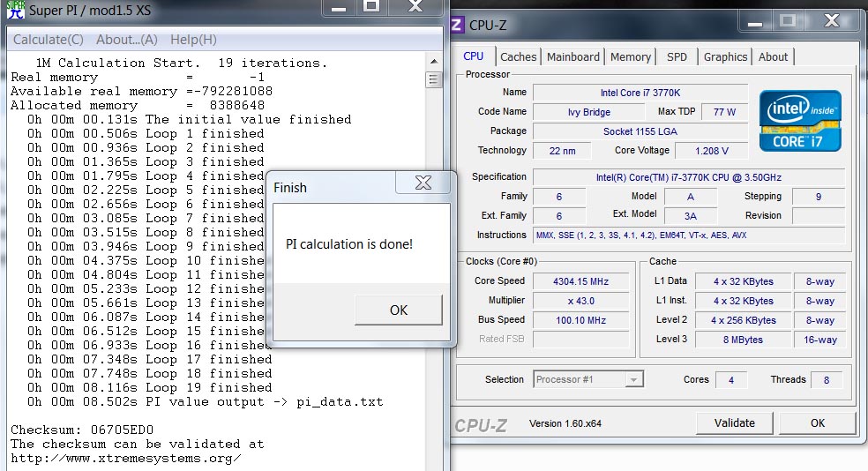The height and width of the screenshot is (471, 868).
Task: Click the Level 3 value 8 MBytes
Action: click(743, 340)
